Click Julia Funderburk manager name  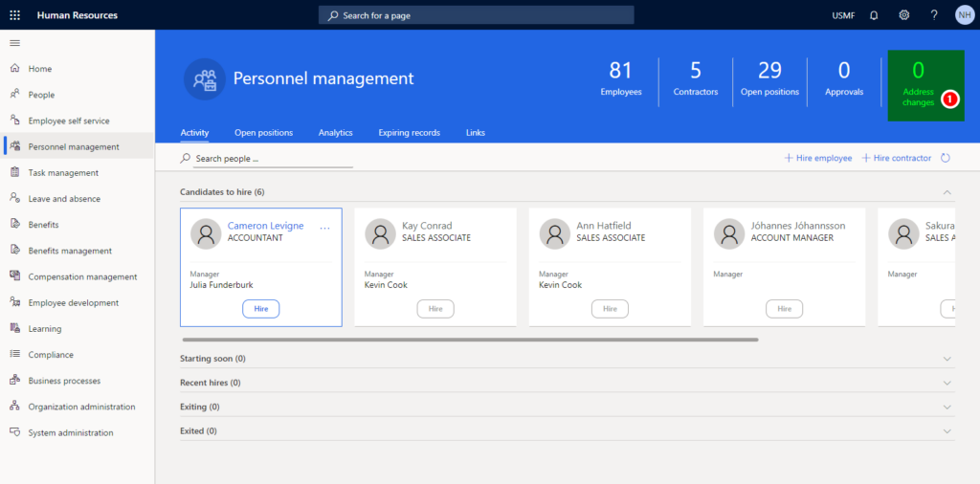click(221, 285)
